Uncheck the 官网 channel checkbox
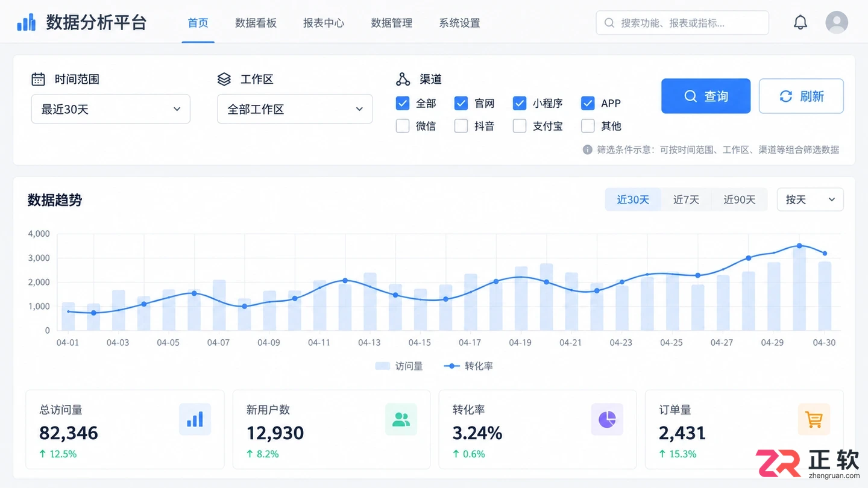 [461, 104]
